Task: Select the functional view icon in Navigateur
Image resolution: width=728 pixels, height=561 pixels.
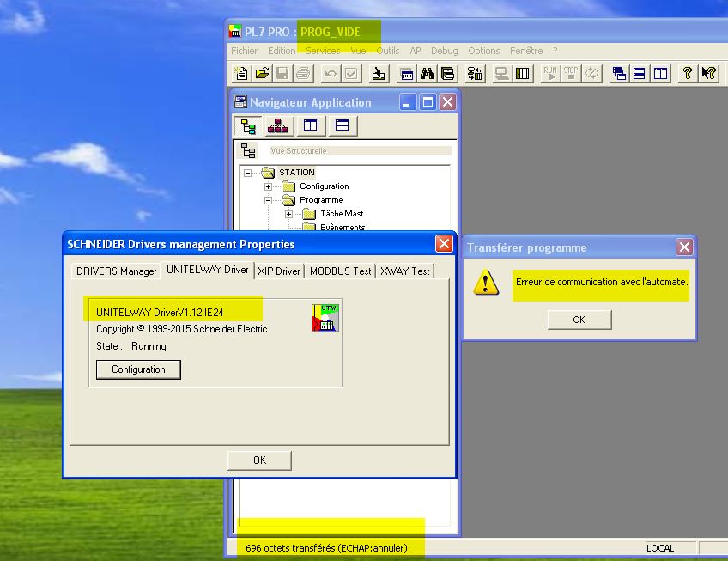Action: pyautogui.click(x=278, y=126)
